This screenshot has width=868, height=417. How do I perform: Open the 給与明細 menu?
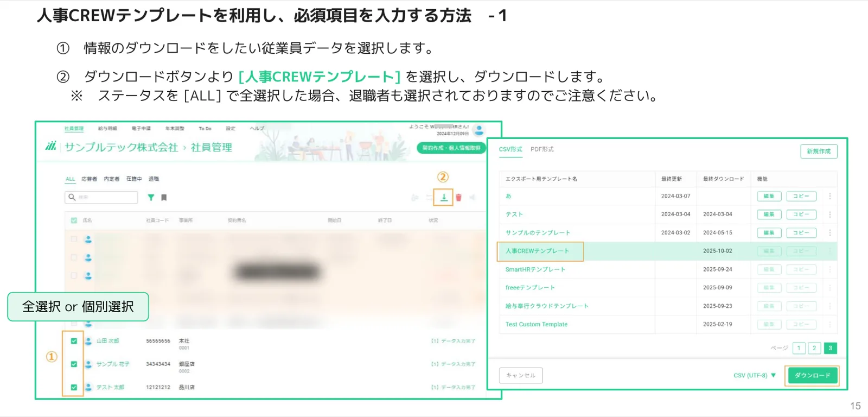tap(107, 129)
